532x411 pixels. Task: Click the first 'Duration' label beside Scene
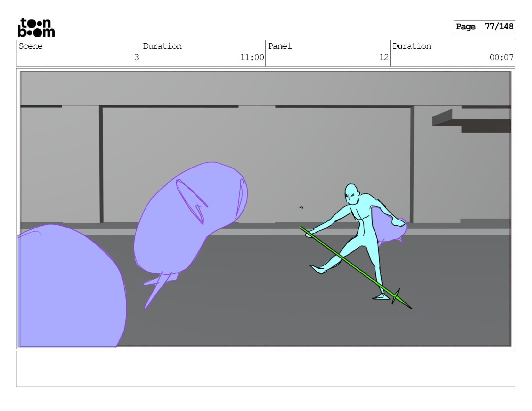pos(162,46)
